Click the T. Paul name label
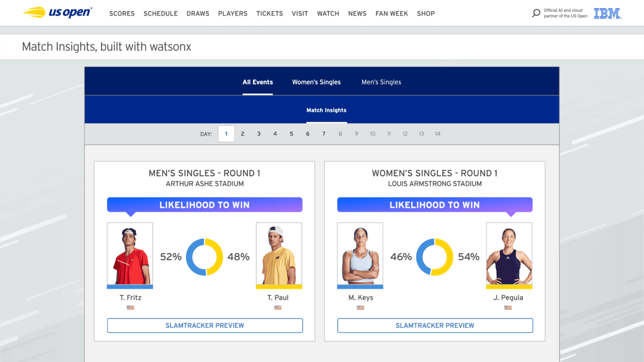Viewport: 644px width, 362px height. [x=278, y=298]
